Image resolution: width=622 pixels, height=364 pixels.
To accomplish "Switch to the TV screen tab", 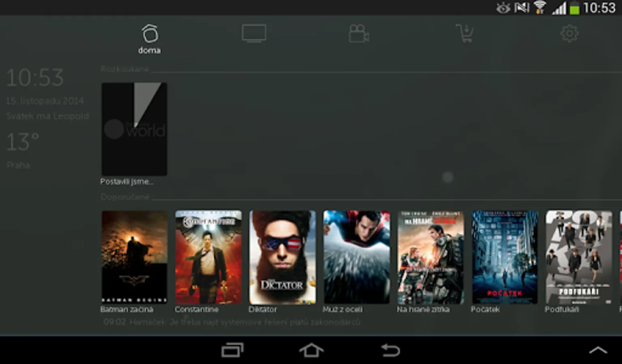I will pos(254,34).
